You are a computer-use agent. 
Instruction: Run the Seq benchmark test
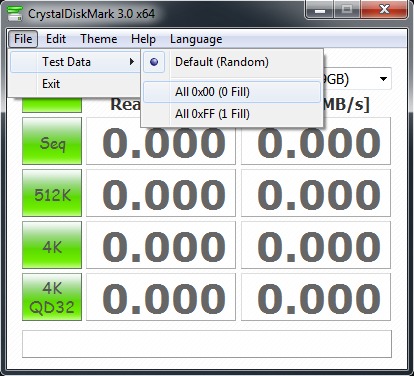click(x=52, y=141)
